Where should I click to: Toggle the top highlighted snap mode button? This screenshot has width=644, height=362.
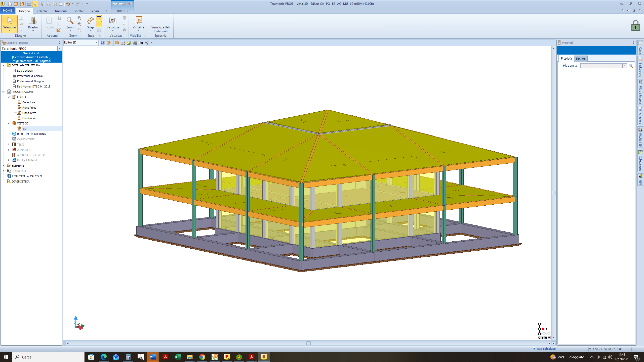[99, 18]
